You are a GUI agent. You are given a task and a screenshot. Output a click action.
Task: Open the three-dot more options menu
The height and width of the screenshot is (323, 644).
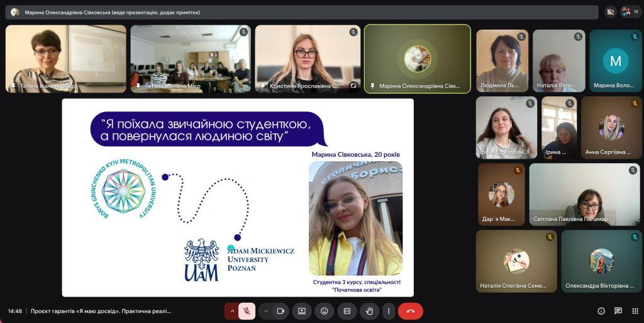point(389,311)
